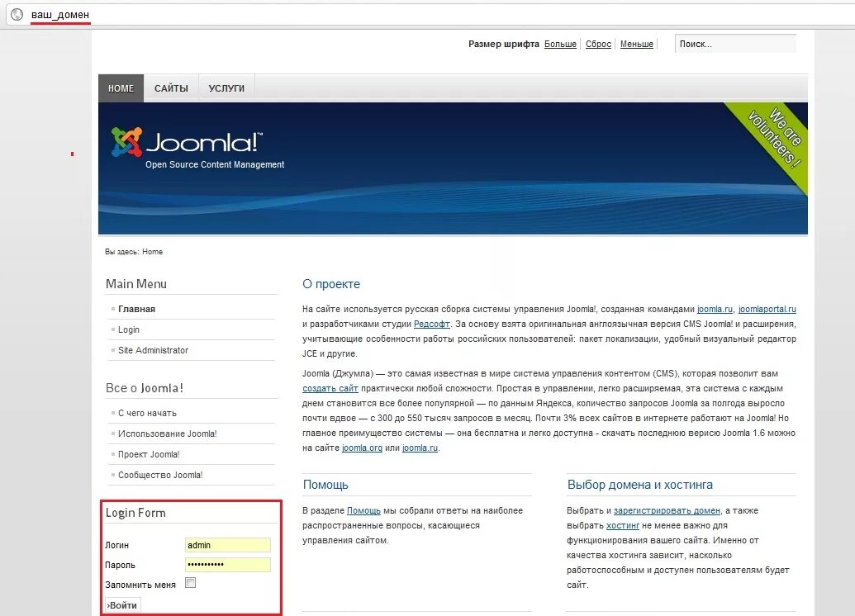The image size is (855, 616).
Task: Click the Поиск search field
Action: pos(735,44)
